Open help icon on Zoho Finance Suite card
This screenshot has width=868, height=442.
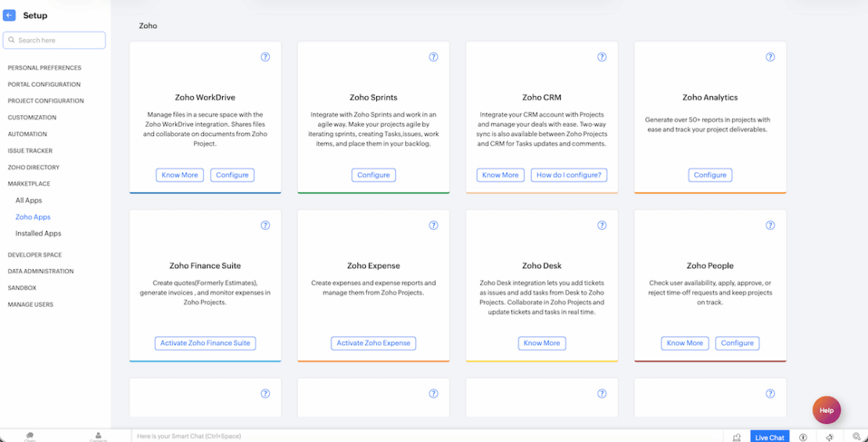[x=265, y=225]
